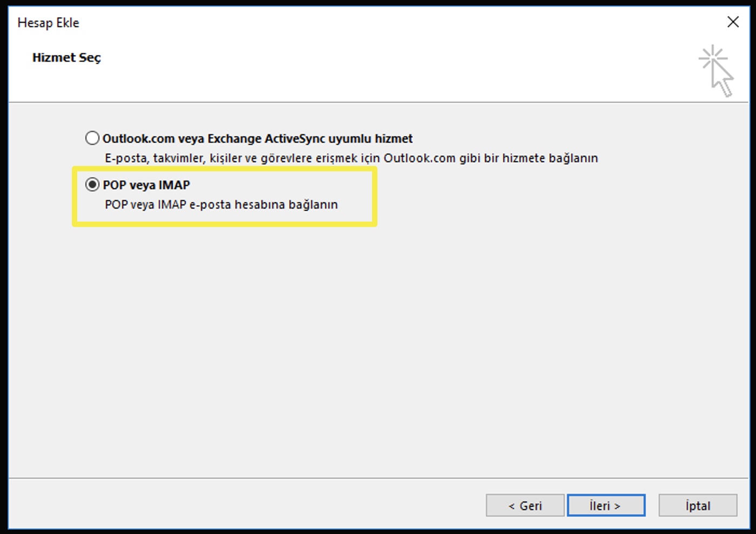Close the Hesap Ekle dialog window
Viewport: 756px width, 534px height.
[733, 22]
